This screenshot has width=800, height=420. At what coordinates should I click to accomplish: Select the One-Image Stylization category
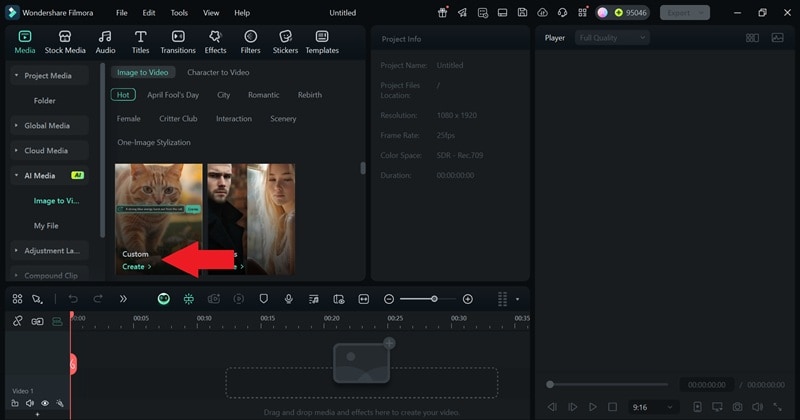pos(154,142)
